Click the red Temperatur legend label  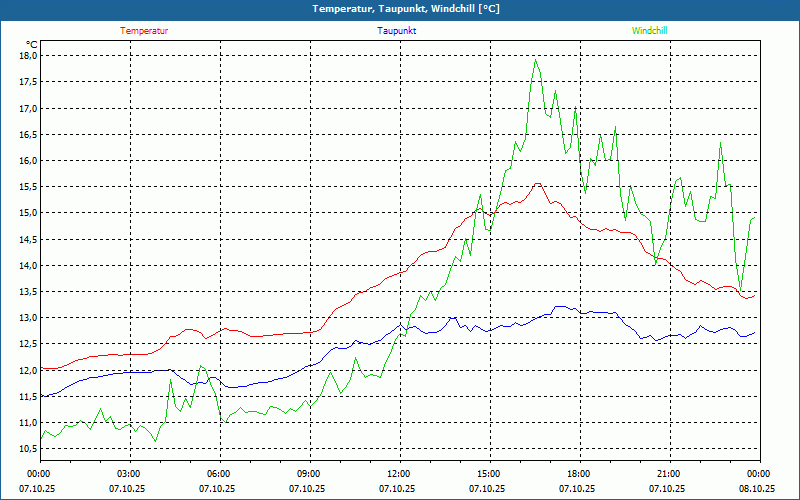point(144,30)
